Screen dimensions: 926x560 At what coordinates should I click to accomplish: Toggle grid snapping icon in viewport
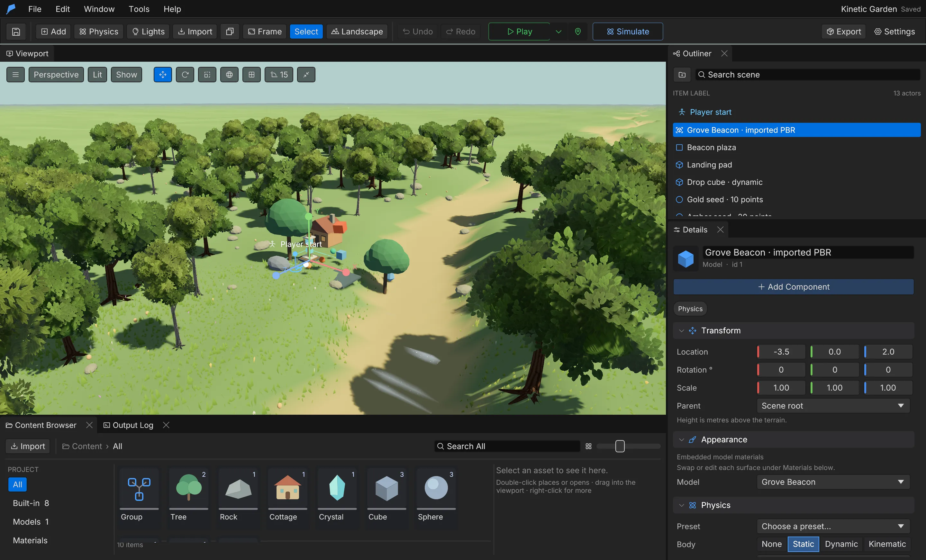tap(251, 74)
